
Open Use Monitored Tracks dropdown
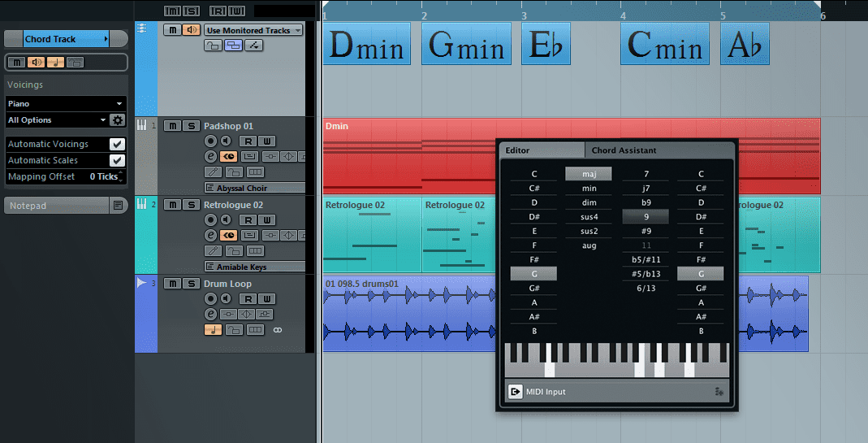pos(253,30)
